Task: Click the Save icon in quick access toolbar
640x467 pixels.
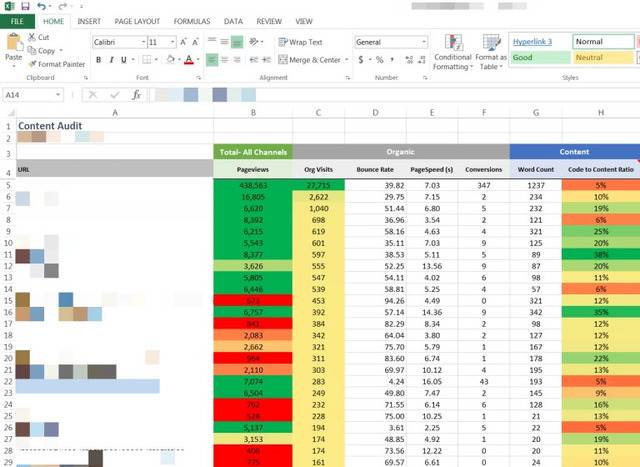Action: (25, 6)
